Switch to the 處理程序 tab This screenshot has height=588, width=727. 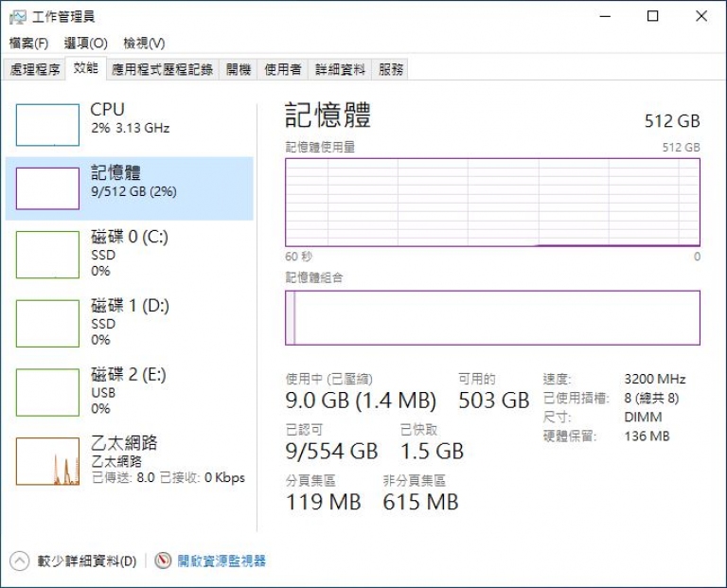(35, 69)
